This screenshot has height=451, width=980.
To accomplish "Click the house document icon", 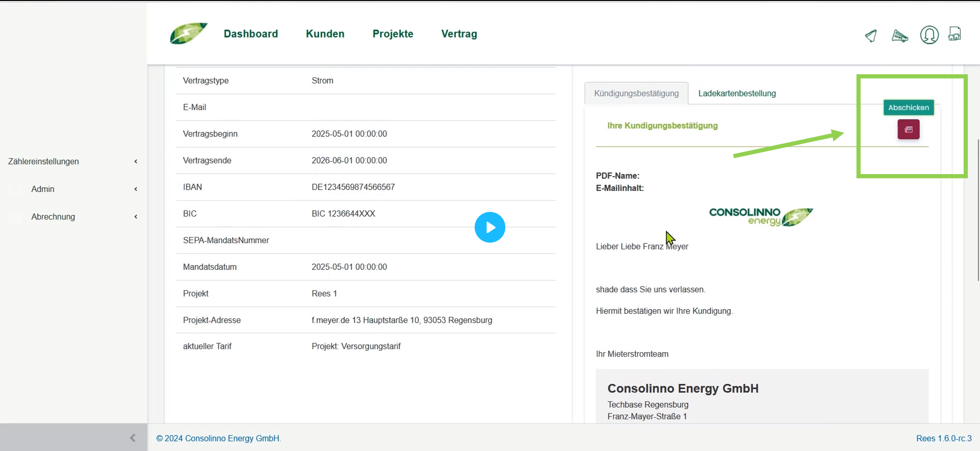I will click(954, 34).
